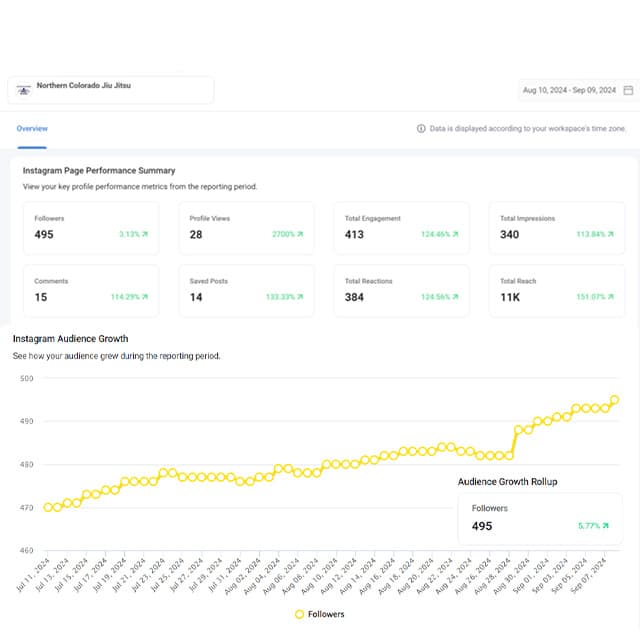The width and height of the screenshot is (640, 640).
Task: Click the green arrow in the Followers card
Action: pos(144,235)
